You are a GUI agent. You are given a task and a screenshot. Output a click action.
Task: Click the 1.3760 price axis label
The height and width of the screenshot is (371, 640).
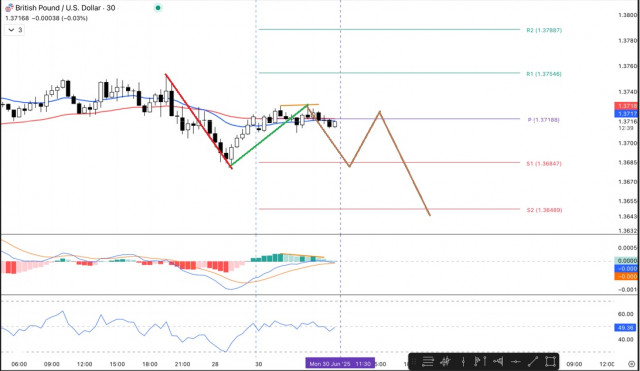627,66
